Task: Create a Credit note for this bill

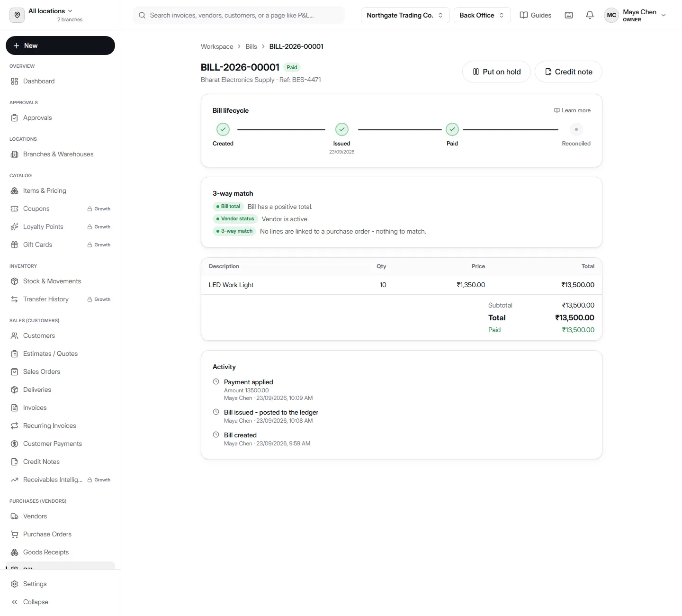Action: [568, 72]
